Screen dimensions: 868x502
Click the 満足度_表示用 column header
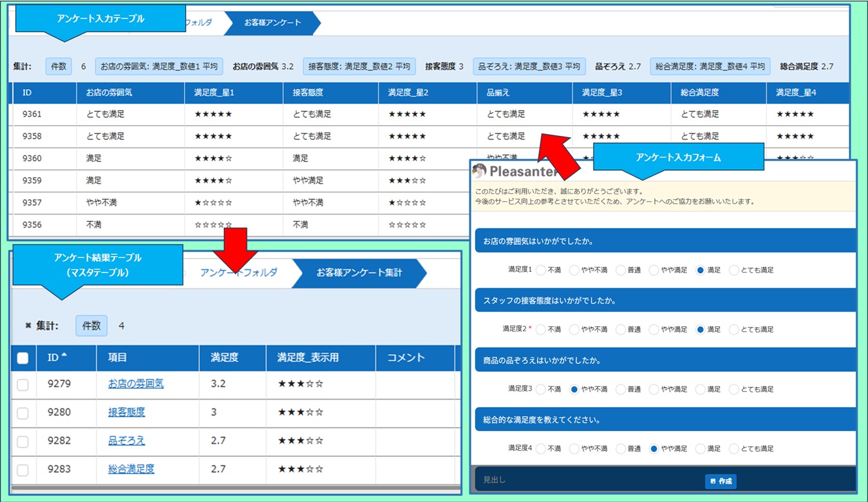coord(307,358)
